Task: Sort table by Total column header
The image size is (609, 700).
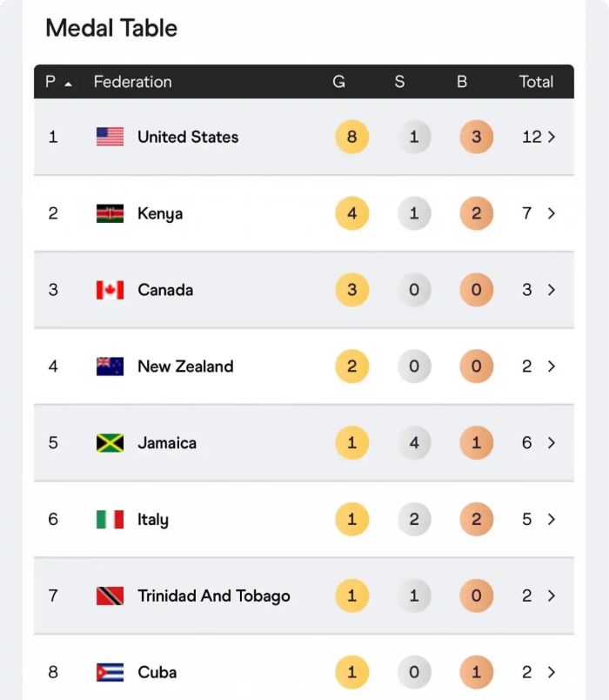Action: point(536,82)
